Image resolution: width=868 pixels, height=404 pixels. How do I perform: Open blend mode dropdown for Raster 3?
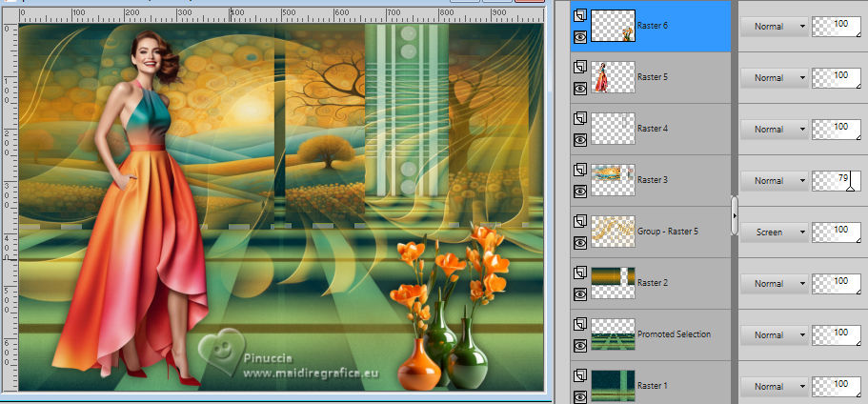click(775, 181)
